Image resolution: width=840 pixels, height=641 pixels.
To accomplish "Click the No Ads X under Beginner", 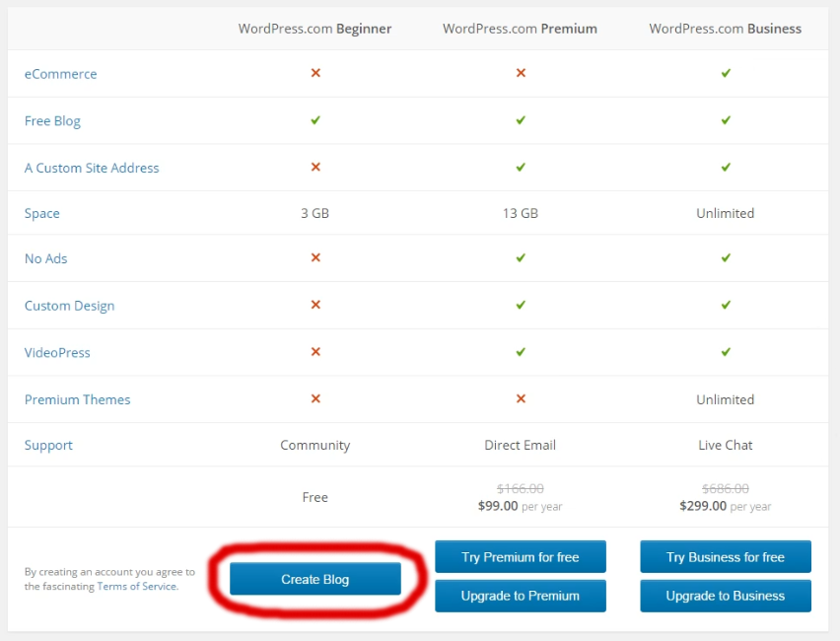I will coord(315,257).
